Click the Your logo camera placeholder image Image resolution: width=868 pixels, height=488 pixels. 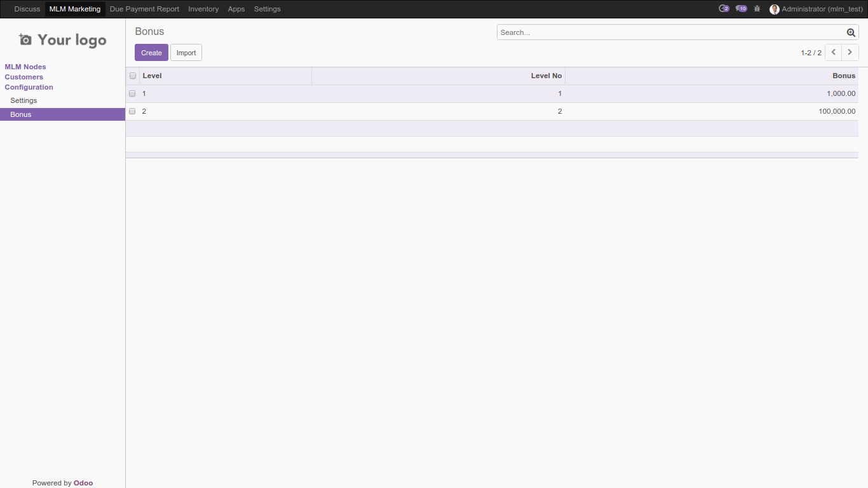coord(25,39)
